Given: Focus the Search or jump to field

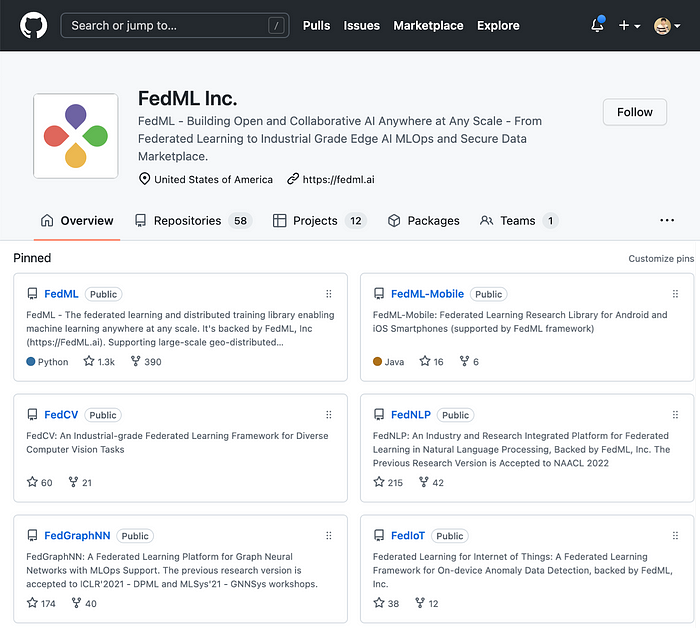Looking at the screenshot, I should (175, 25).
